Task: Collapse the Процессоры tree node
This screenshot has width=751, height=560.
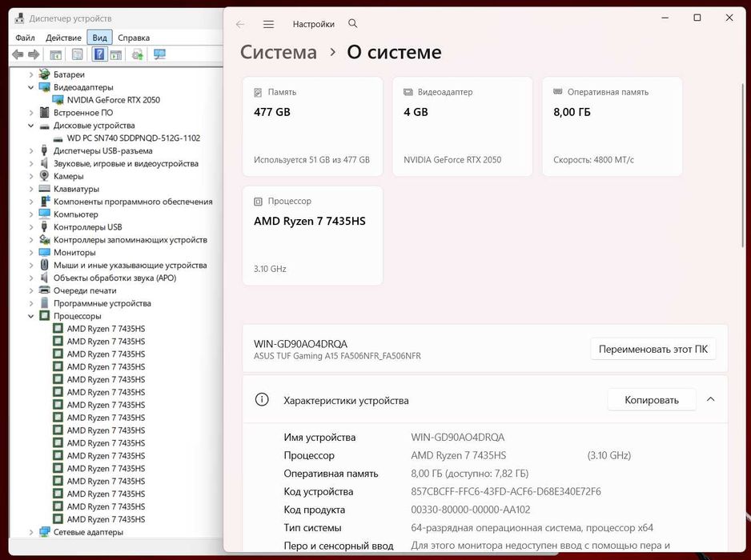Action: click(31, 316)
